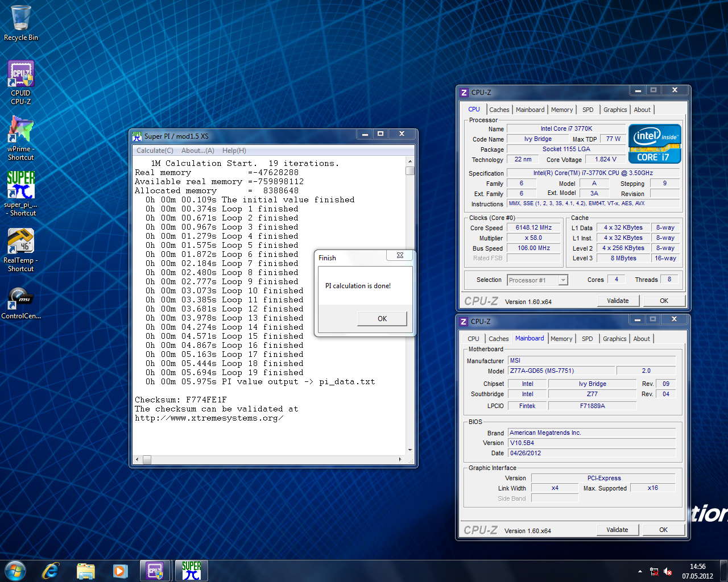This screenshot has width=728, height=582.
Task: Click OK in lower CPU-Z window
Action: tap(663, 530)
